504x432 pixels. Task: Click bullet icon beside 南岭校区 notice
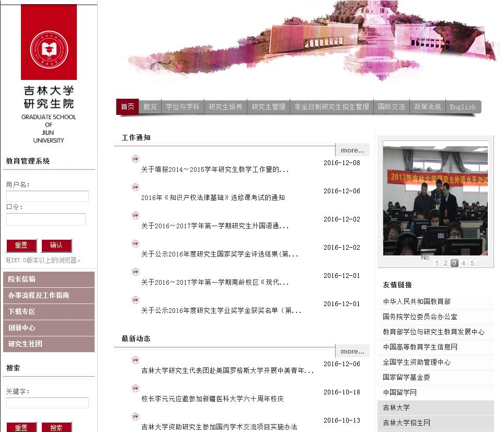click(x=135, y=272)
